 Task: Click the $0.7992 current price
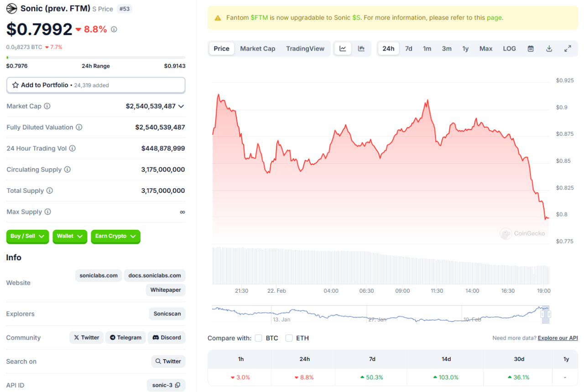pos(39,29)
